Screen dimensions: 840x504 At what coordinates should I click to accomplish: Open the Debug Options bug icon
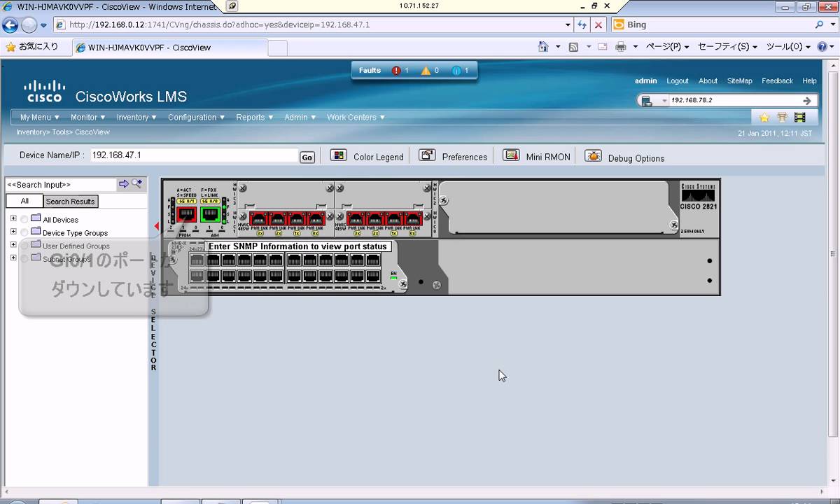click(593, 156)
